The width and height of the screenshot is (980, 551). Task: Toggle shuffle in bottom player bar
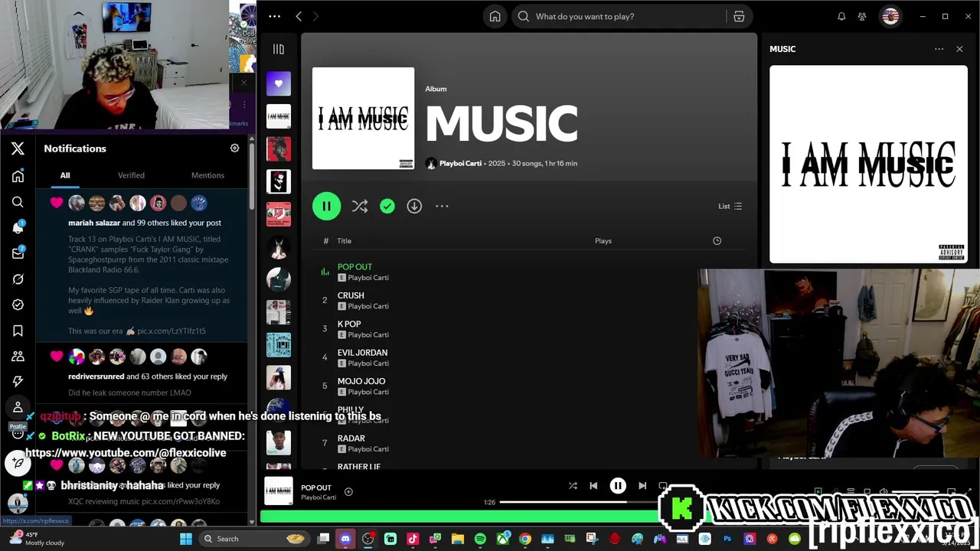(x=573, y=486)
